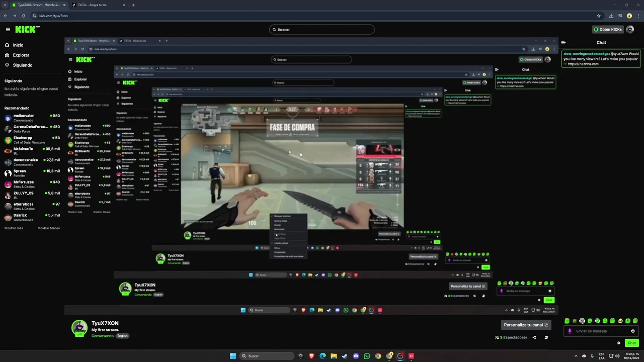Open the user profile avatar menu
The width and height of the screenshot is (644, 362).
coord(630,30)
